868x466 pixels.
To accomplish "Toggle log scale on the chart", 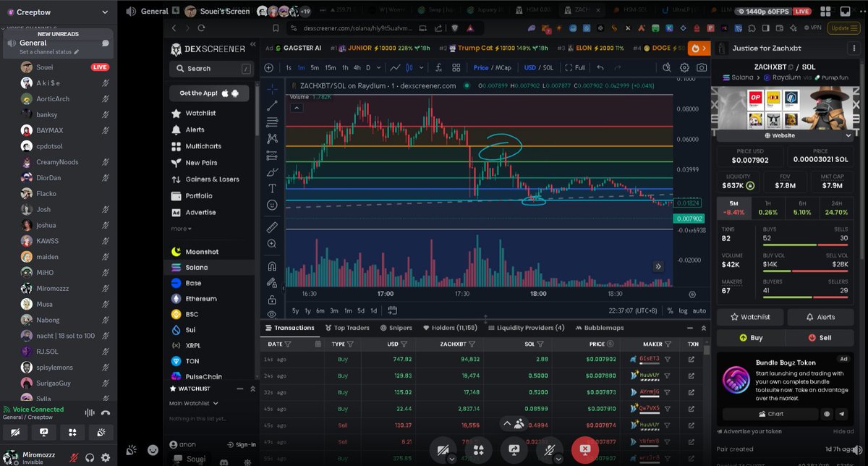I will (683, 310).
